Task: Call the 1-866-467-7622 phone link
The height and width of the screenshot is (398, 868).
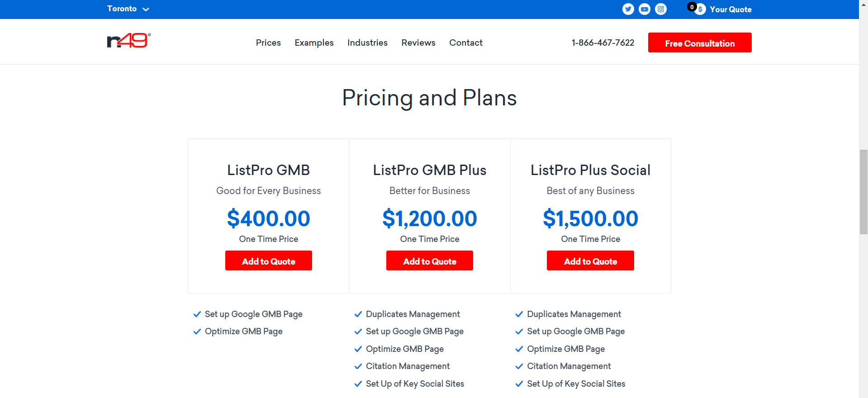Action: [x=603, y=43]
